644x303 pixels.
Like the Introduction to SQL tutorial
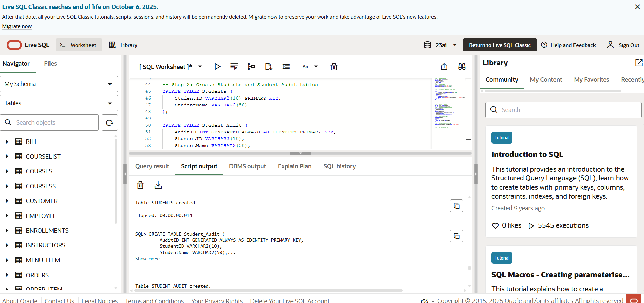(x=495, y=226)
